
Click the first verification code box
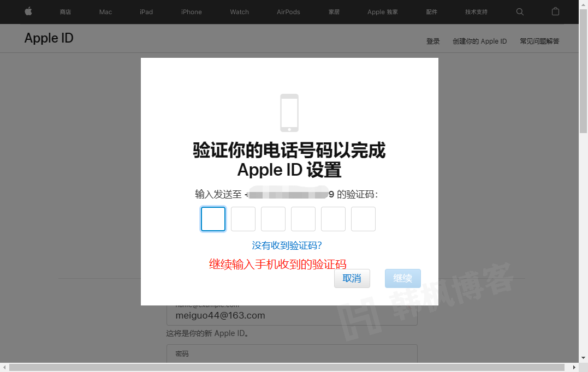[x=213, y=219]
